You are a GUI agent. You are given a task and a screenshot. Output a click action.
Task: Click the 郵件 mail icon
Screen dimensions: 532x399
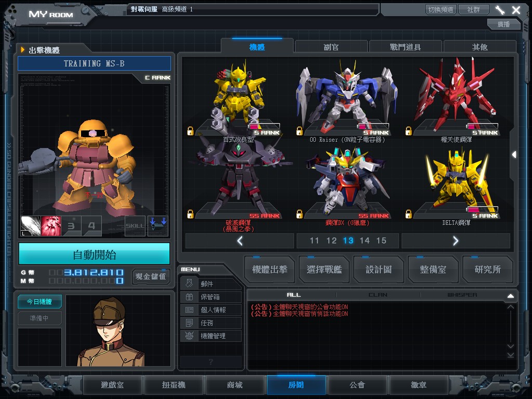click(189, 283)
